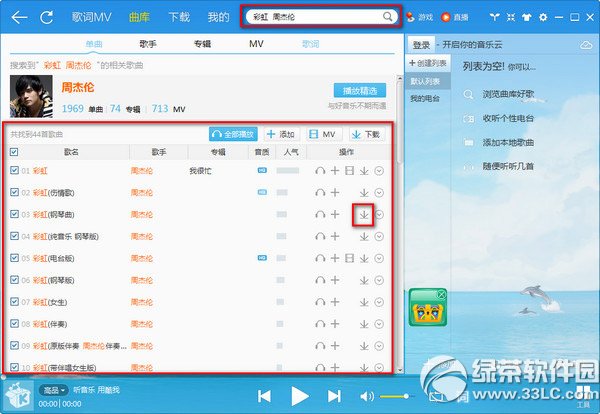Open 周杰伦 artist photo
The height and width of the screenshot is (414, 600).
coord(31,96)
